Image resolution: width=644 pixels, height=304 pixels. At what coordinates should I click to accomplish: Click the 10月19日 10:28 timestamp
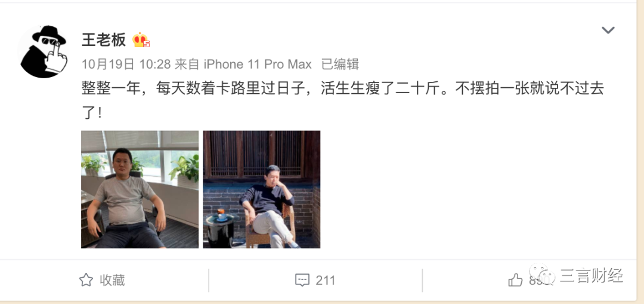[126, 64]
